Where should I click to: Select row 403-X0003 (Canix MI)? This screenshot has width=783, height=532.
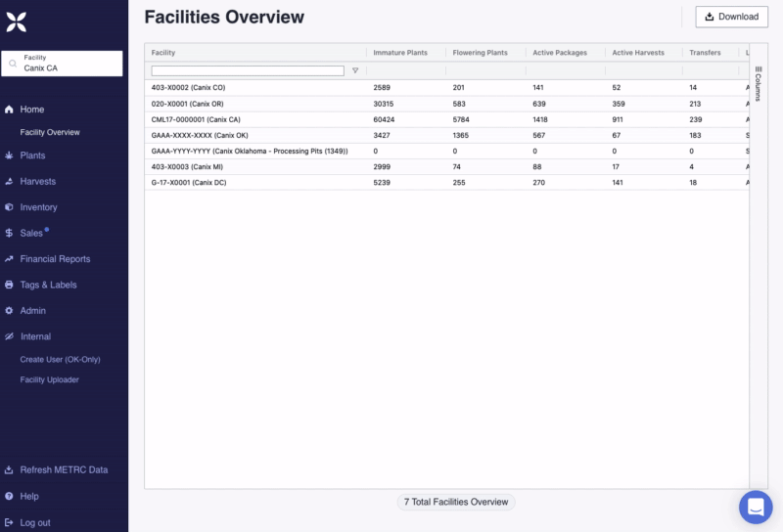[447, 166]
